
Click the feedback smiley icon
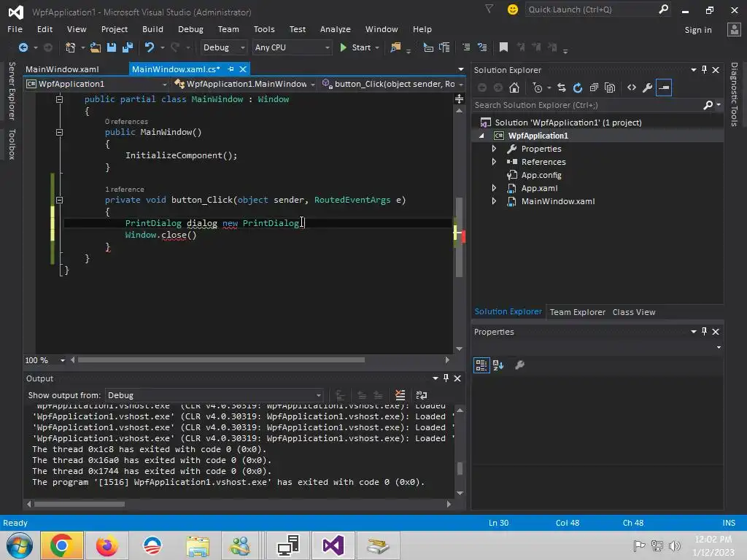click(513, 9)
